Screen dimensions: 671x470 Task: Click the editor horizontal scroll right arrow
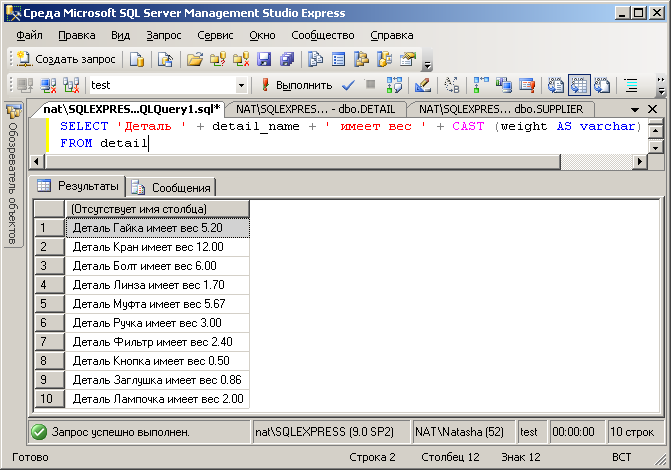[640, 161]
